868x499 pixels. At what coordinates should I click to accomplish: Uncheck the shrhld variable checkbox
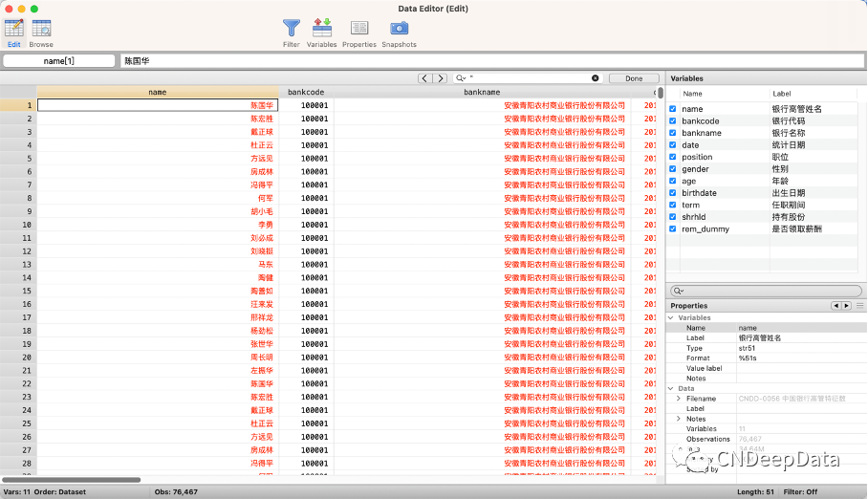673,217
